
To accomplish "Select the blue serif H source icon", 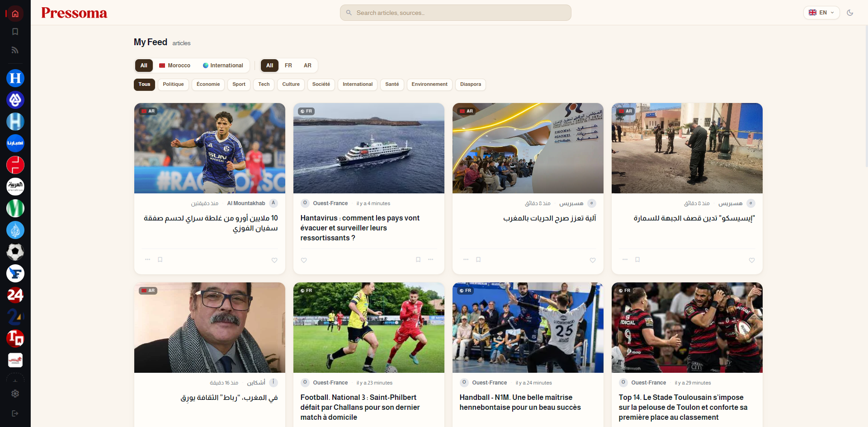I will click(15, 78).
